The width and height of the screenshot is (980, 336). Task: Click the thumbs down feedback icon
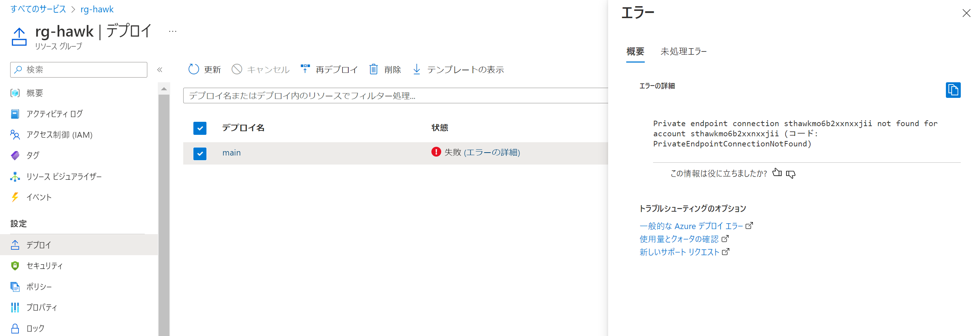(791, 174)
